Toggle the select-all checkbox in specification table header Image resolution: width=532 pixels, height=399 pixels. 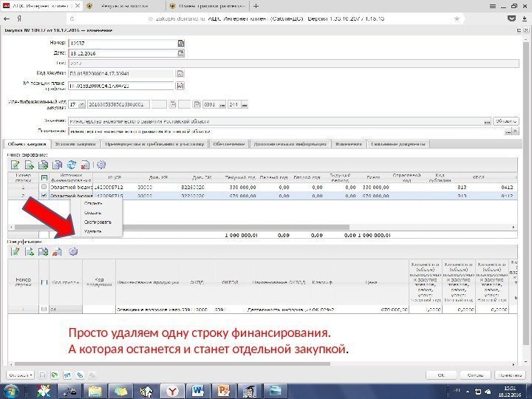[44, 282]
